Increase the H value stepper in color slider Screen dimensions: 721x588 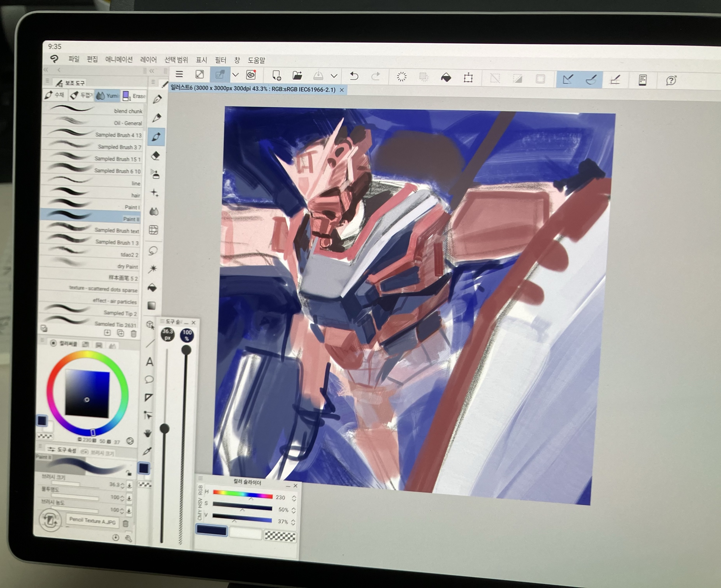click(294, 496)
